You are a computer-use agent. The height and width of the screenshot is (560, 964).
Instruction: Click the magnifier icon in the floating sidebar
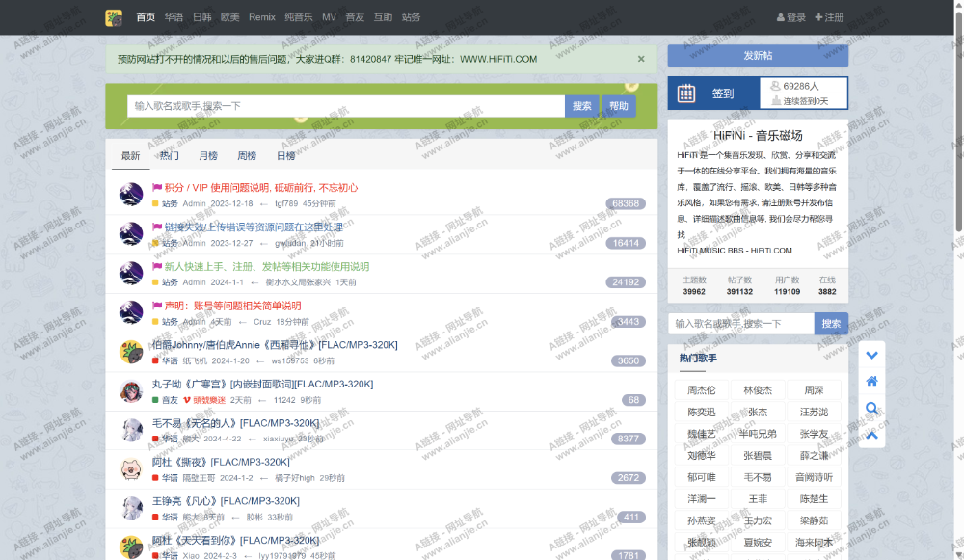871,409
